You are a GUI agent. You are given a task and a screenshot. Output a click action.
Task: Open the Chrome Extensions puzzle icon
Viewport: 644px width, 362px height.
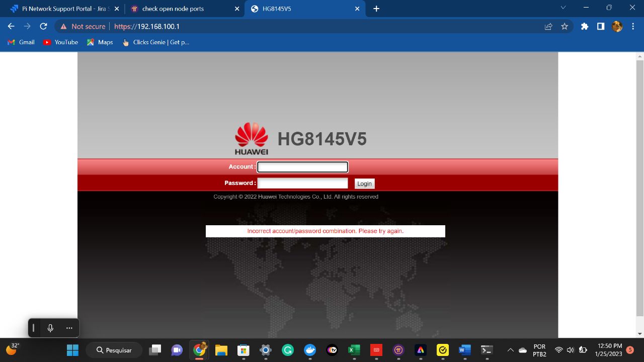click(x=584, y=26)
